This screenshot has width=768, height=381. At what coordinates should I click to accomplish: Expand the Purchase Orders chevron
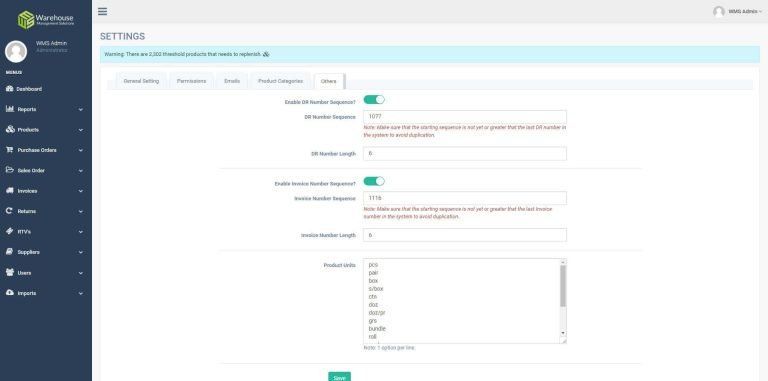pyautogui.click(x=81, y=150)
